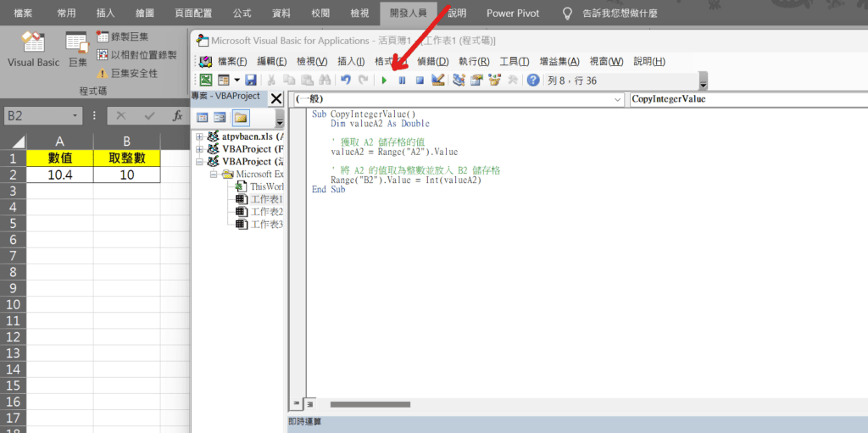This screenshot has width=868, height=433.
Task: Open 巨集安全性 macro security settings
Action: (126, 74)
